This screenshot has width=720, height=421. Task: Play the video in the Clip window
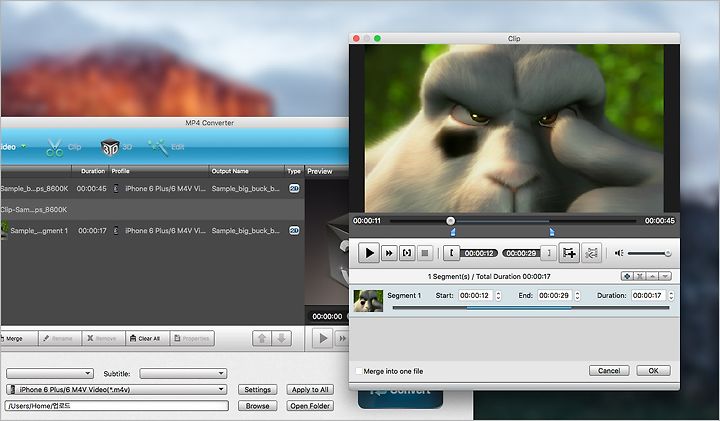[x=369, y=253]
